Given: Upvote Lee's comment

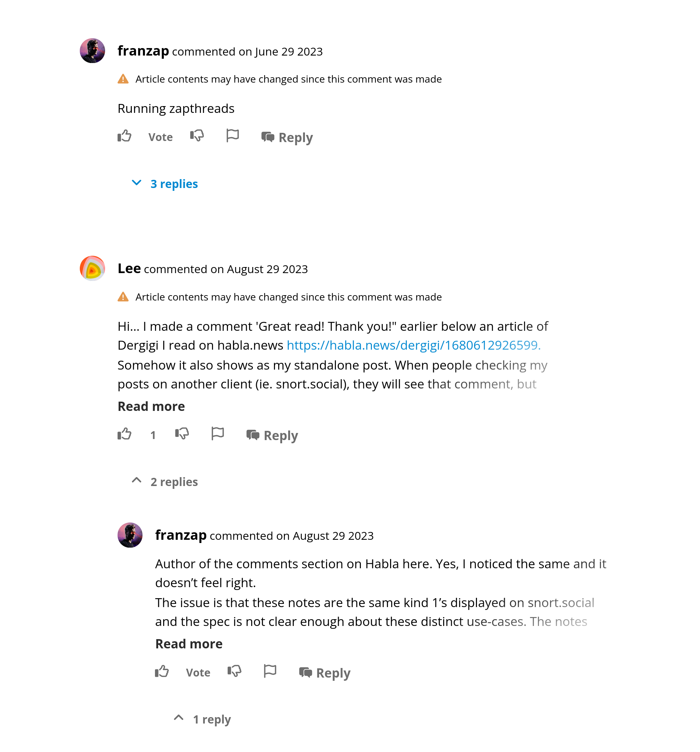Looking at the screenshot, I should click(x=124, y=434).
